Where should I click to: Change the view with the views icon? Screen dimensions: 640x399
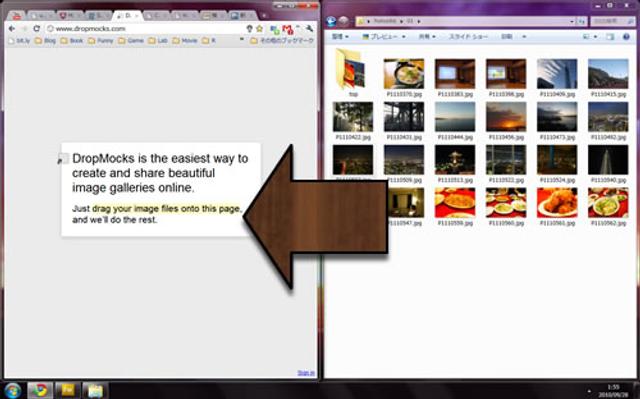[x=586, y=37]
